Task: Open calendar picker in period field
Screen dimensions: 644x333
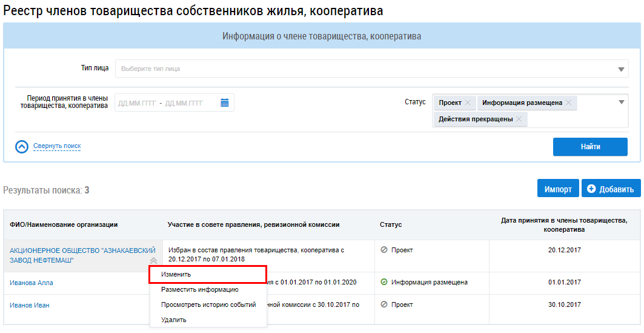Action: coord(224,103)
